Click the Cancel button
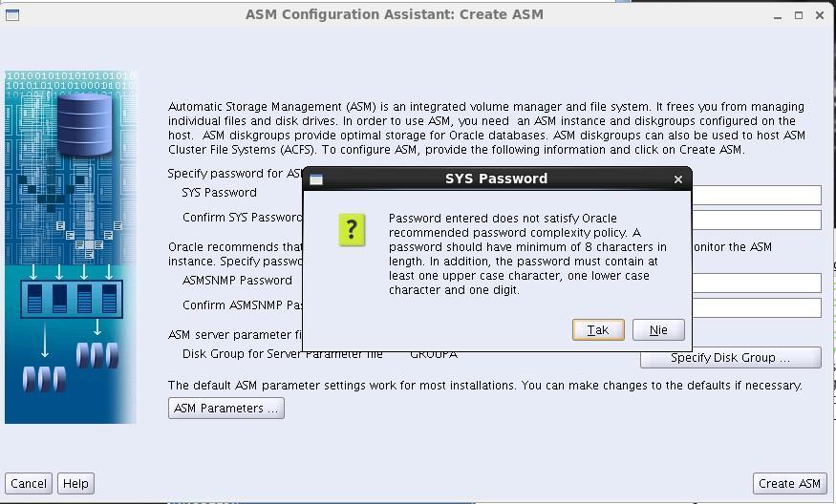Screen dimensions: 836x504 point(29,483)
